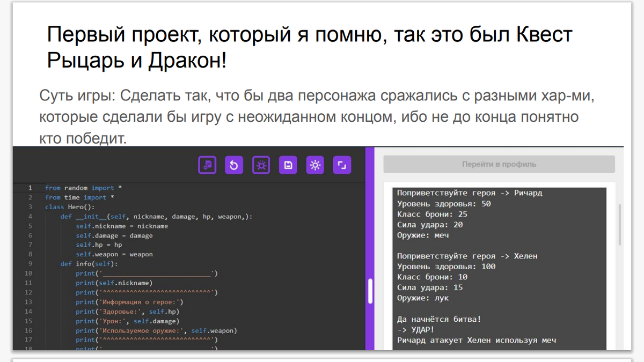Click the 'Суть игры' description paragraph
The height and width of the screenshot is (362, 644).
(x=318, y=117)
